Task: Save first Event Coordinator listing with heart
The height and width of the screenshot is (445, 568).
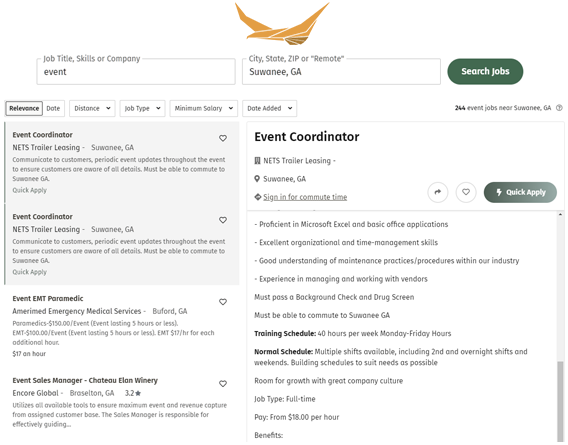Action: pyautogui.click(x=223, y=138)
